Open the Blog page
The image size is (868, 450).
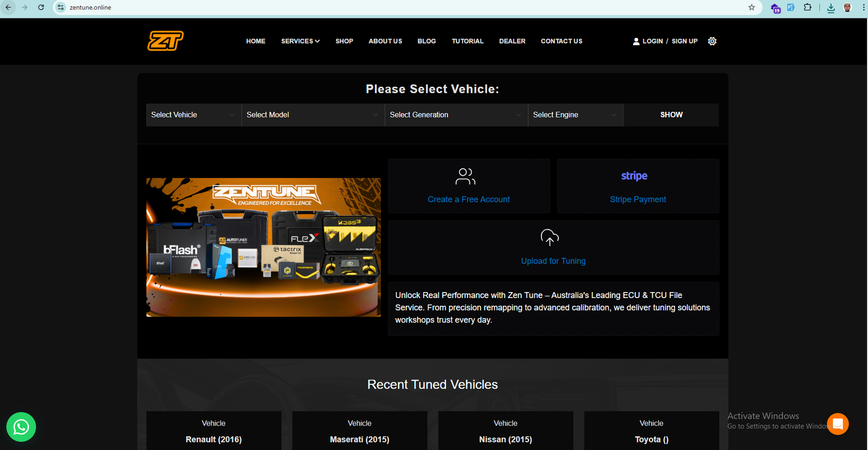point(426,41)
